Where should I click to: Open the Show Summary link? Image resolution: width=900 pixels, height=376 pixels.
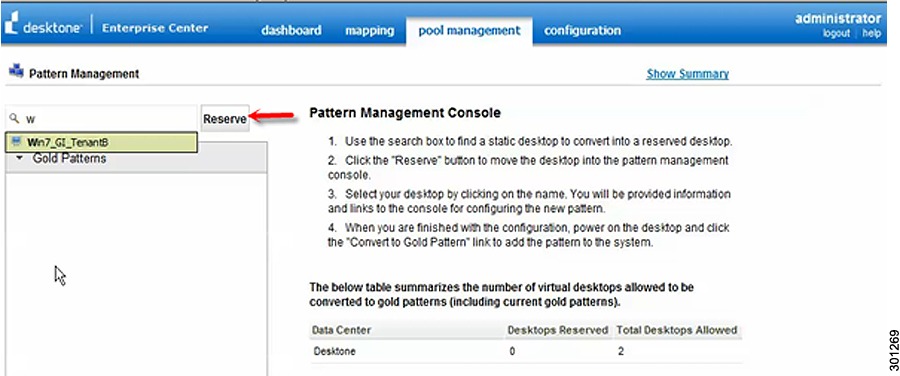click(687, 74)
